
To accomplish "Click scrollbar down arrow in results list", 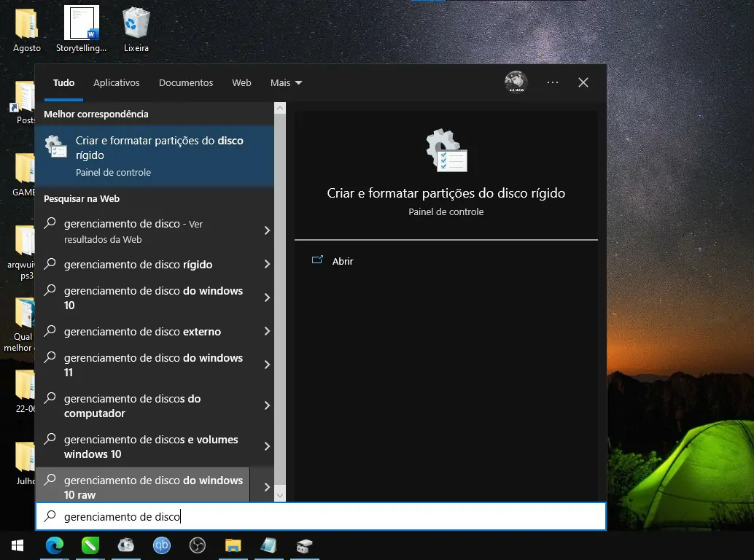I will [280, 495].
